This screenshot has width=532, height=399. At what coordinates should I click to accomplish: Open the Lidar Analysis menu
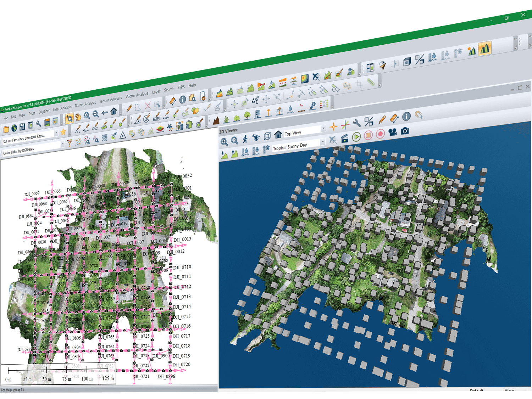click(62, 108)
